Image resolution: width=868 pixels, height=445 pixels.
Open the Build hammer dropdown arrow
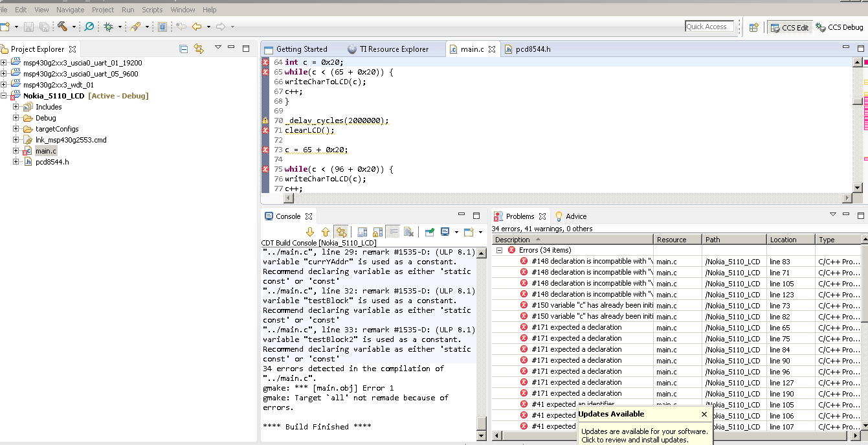tap(74, 27)
